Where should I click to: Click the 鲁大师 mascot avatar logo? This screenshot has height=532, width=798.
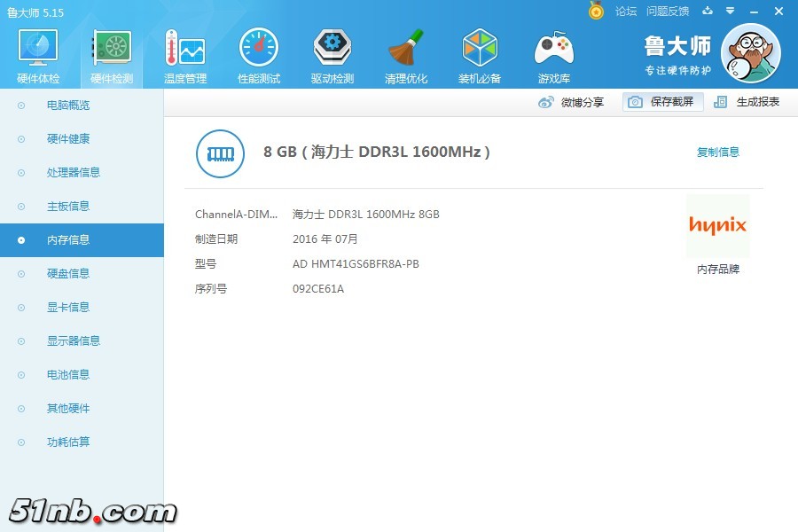[752, 53]
